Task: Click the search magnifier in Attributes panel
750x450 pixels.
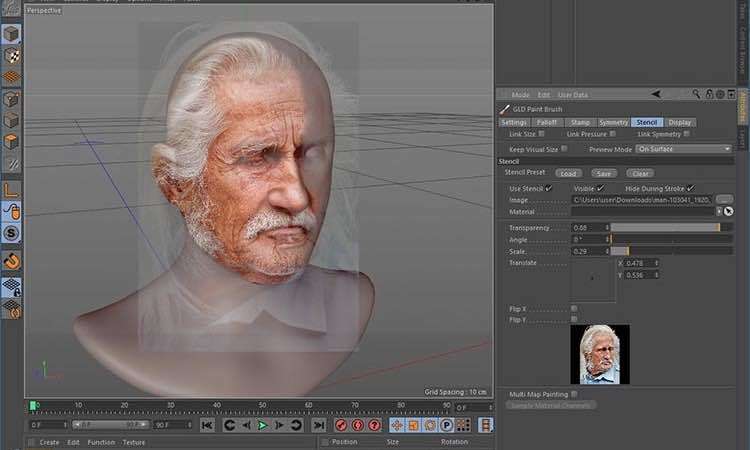Action: [x=696, y=94]
